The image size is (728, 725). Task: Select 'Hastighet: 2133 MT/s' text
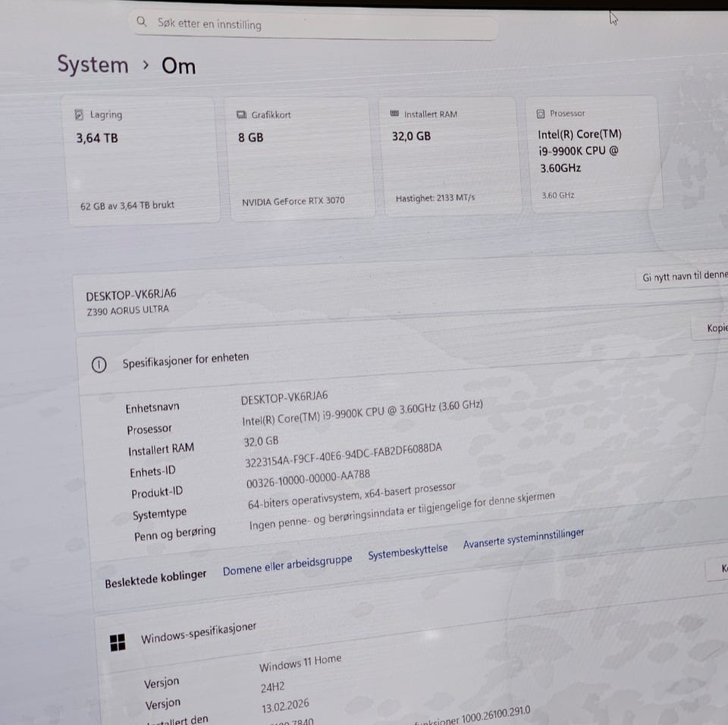[435, 198]
